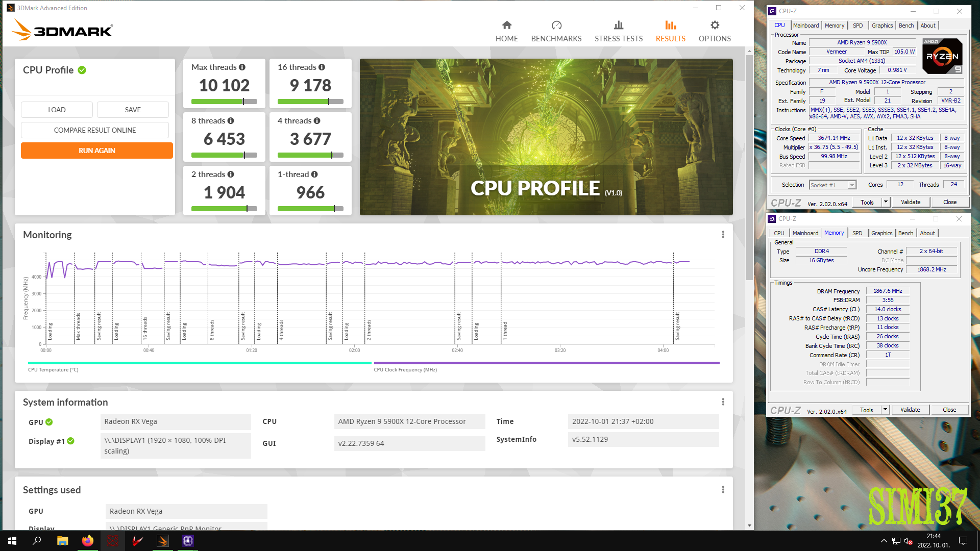Image resolution: width=980 pixels, height=551 pixels.
Task: Click Validate in lower CPU-Z window
Action: click(x=910, y=410)
